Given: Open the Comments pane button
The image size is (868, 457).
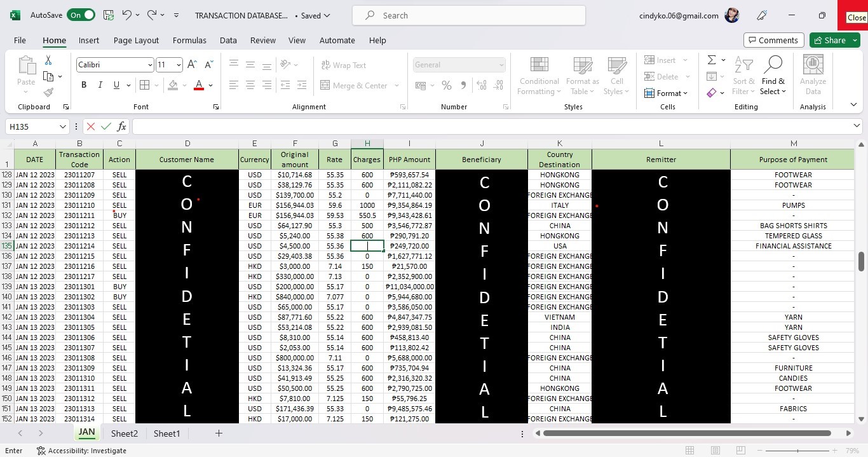Looking at the screenshot, I should point(773,40).
